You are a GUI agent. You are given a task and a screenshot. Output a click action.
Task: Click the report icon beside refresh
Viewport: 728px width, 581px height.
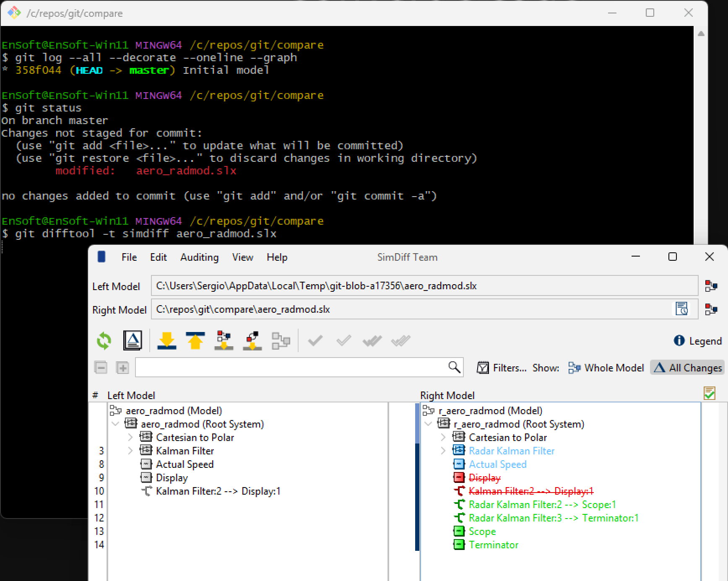pos(133,340)
